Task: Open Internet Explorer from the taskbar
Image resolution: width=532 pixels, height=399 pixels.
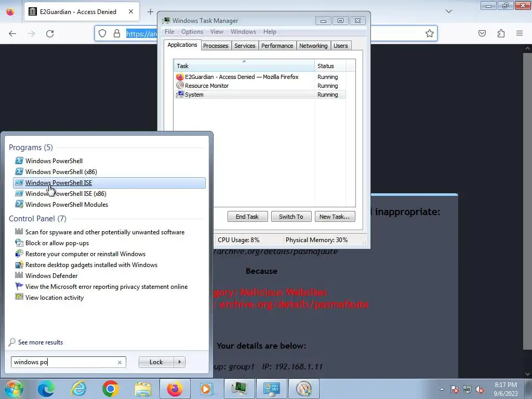Action: point(79,389)
